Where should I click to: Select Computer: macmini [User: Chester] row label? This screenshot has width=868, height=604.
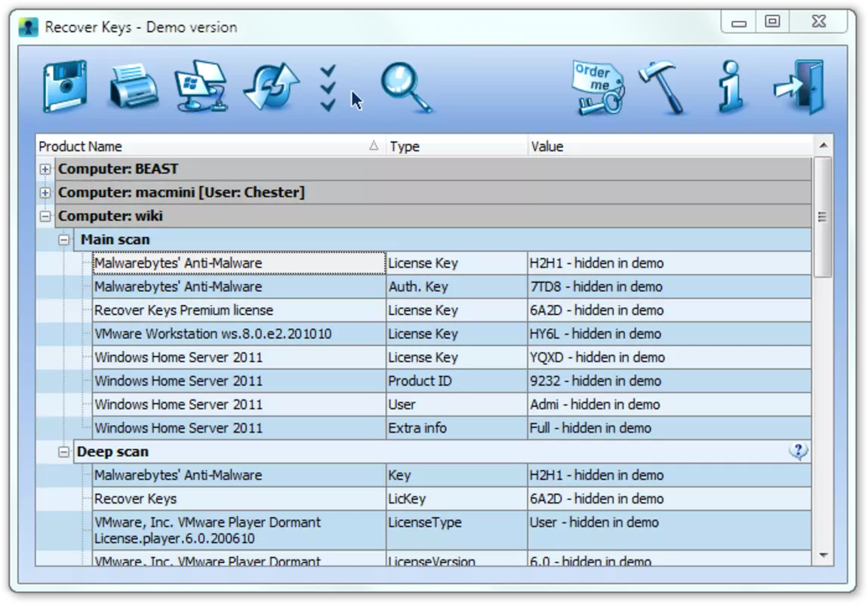pyautogui.click(x=182, y=192)
